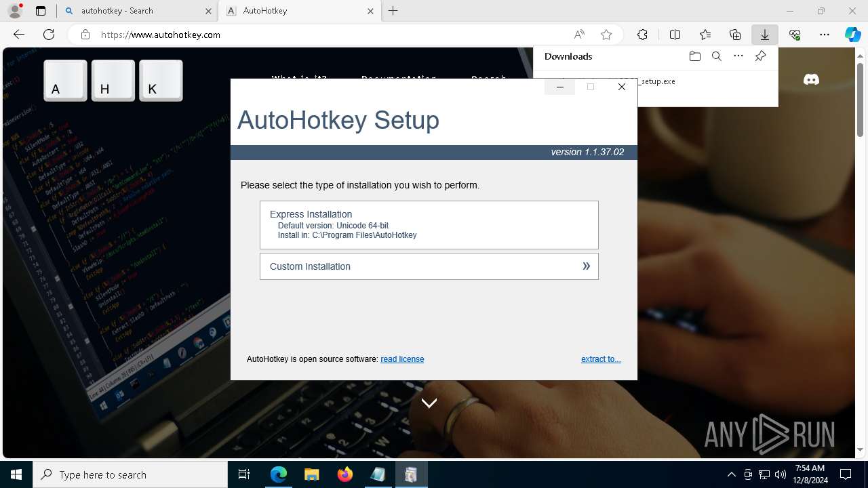Switch to the autohotkey - Search tab

pyautogui.click(x=138, y=11)
